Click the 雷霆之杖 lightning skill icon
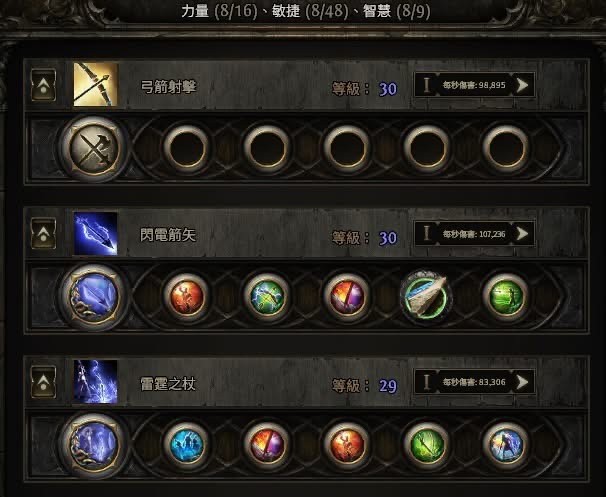This screenshot has width=606, height=497. pyautogui.click(x=95, y=382)
